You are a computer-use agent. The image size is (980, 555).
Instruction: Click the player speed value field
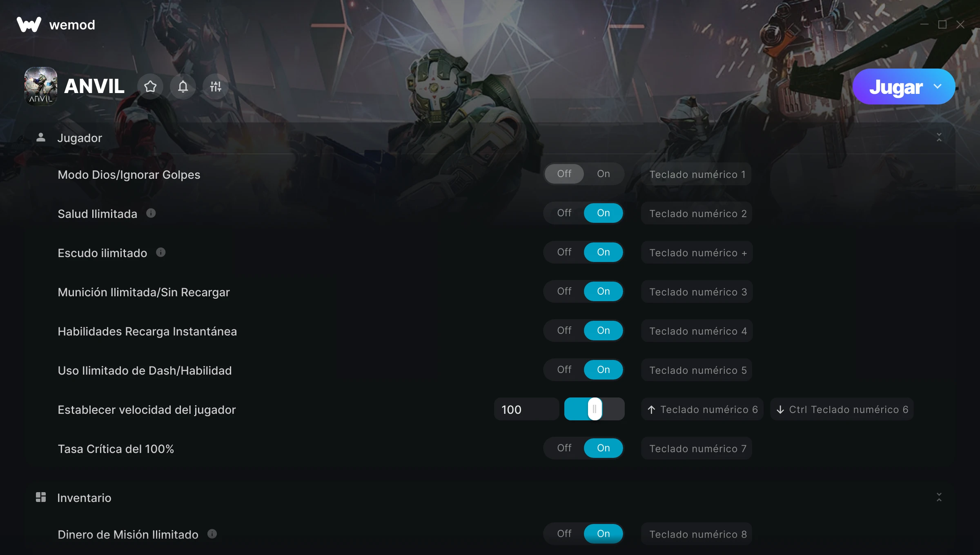click(x=526, y=409)
